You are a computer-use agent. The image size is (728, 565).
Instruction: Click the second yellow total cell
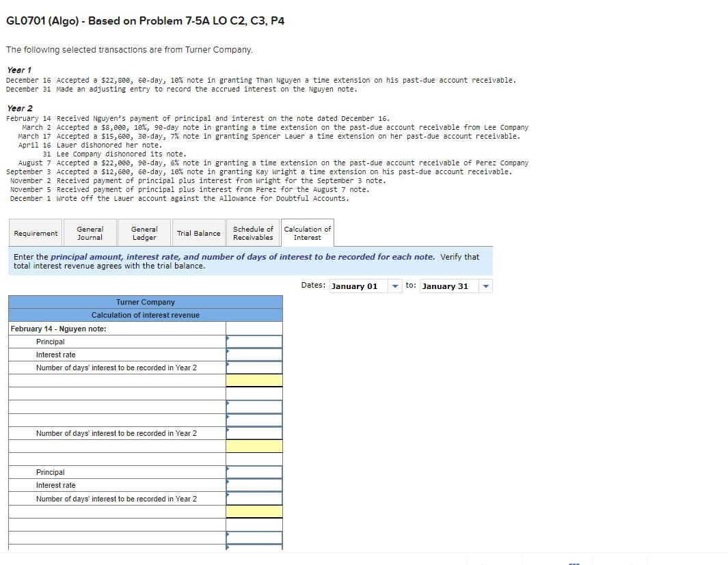pyautogui.click(x=254, y=446)
